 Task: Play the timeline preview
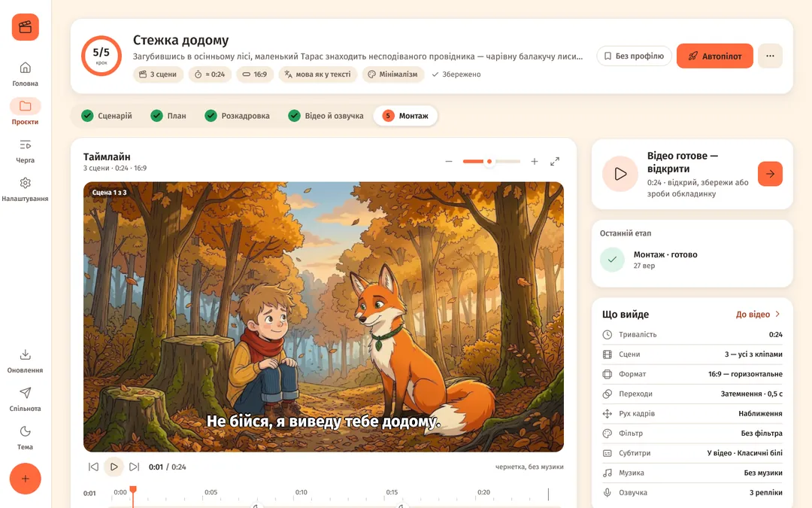click(114, 467)
